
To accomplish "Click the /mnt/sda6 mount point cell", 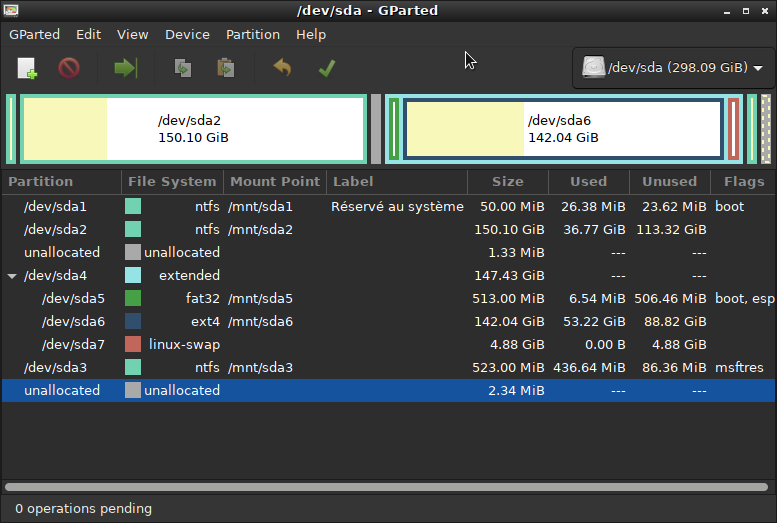I will point(260,322).
